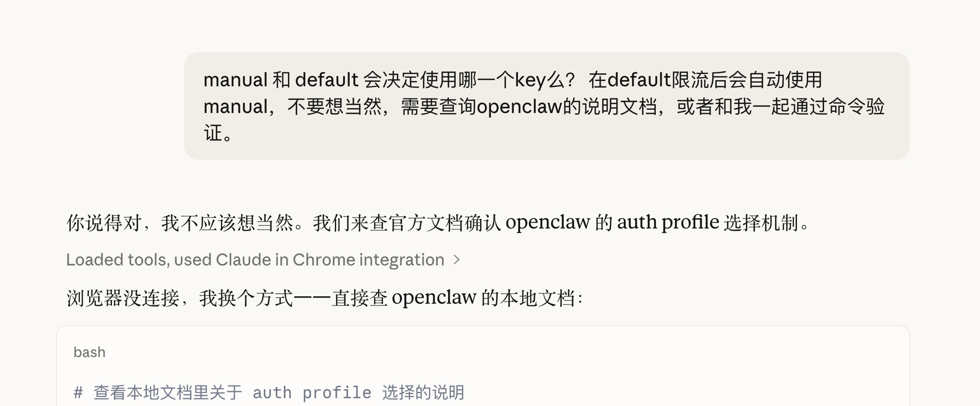Image resolution: width=980 pixels, height=406 pixels.
Task: Click "openclaw" in the user message bubble
Action: pyautogui.click(x=519, y=107)
